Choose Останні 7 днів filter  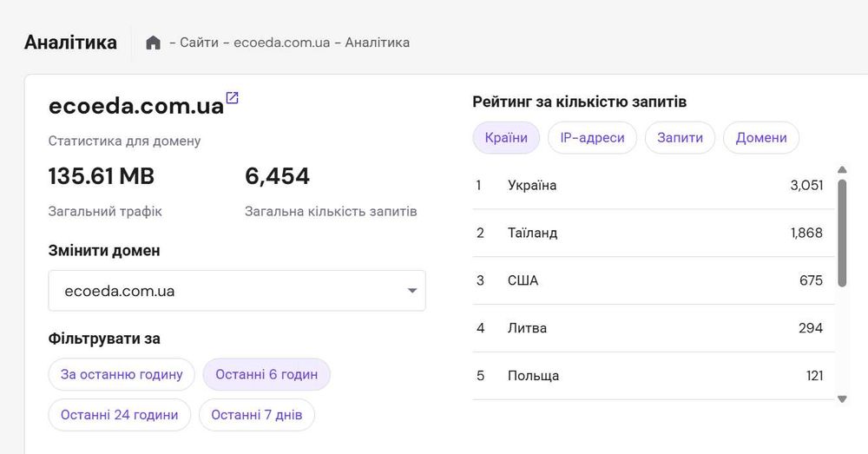point(257,415)
